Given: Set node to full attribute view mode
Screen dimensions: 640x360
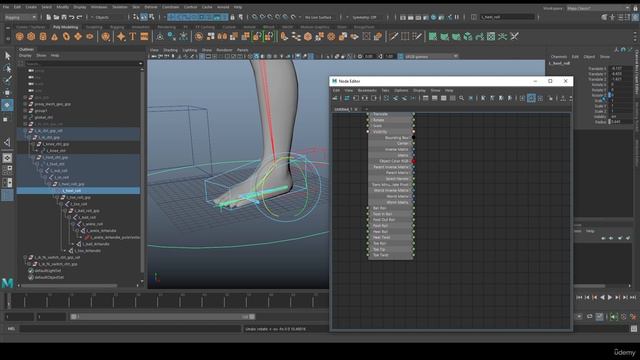Looking at the screenshot, I should coord(444,98).
